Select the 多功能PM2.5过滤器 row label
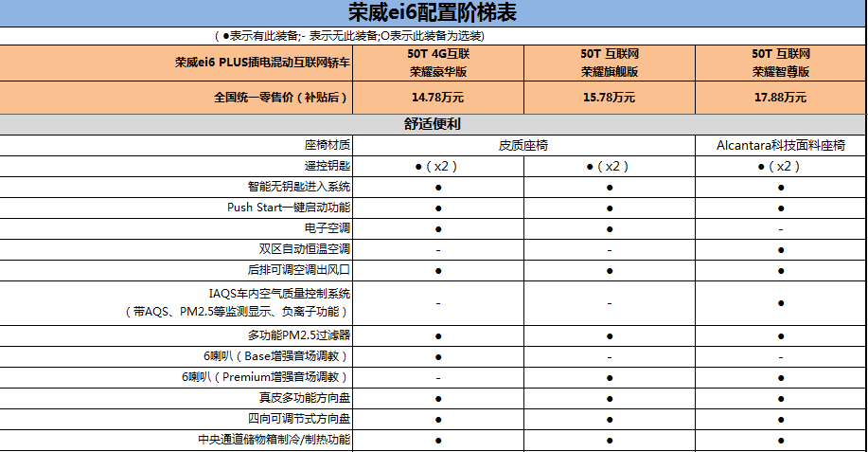Screen dimensions: 868x452 coord(176,335)
